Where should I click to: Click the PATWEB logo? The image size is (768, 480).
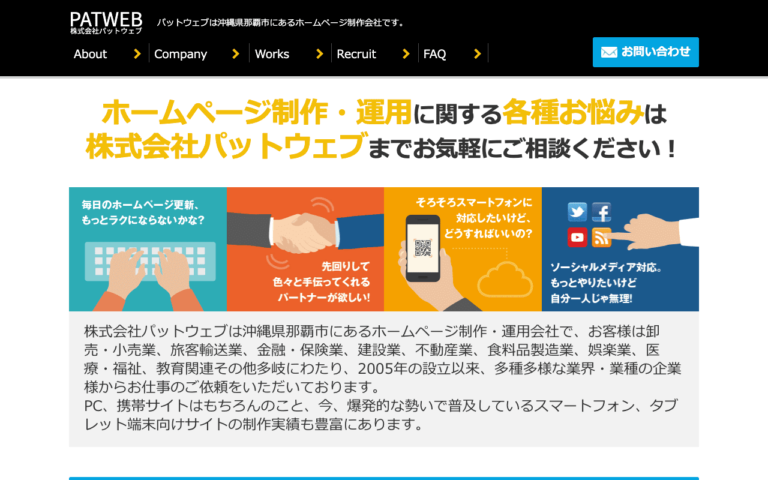pos(106,23)
